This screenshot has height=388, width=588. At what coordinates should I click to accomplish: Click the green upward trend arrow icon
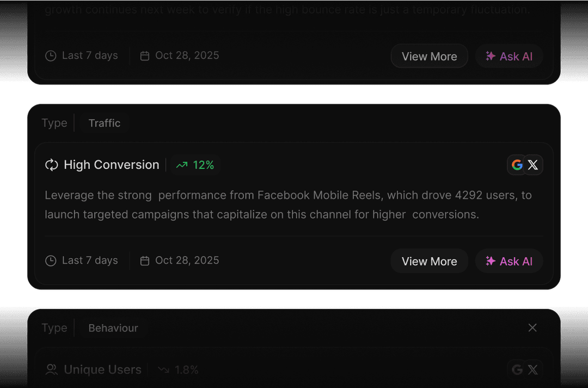tap(182, 165)
